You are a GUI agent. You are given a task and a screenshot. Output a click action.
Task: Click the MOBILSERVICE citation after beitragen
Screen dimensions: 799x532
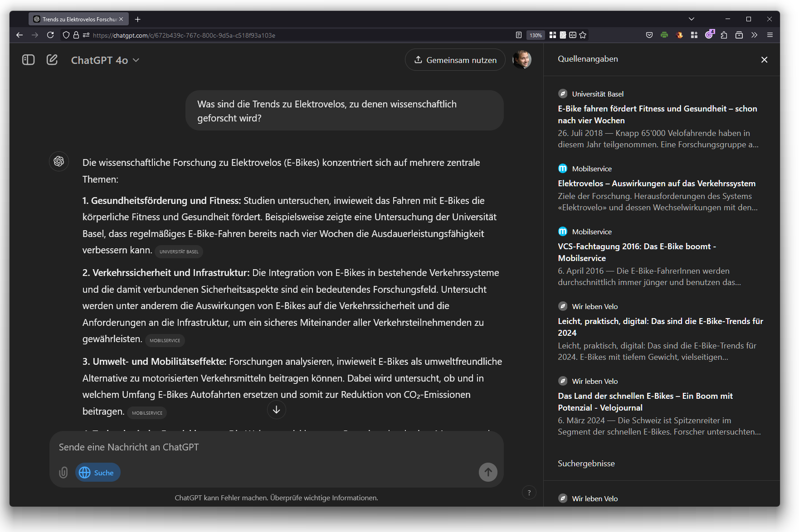(147, 413)
